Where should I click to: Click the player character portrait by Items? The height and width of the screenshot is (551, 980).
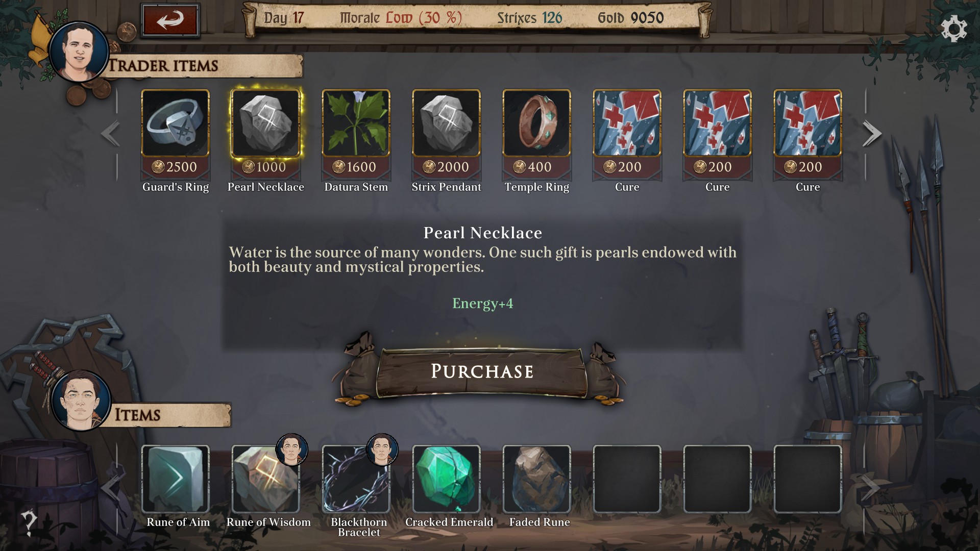[81, 401]
